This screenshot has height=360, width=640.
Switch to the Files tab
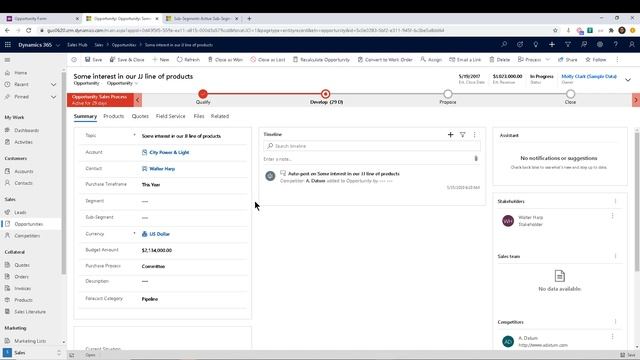199,116
